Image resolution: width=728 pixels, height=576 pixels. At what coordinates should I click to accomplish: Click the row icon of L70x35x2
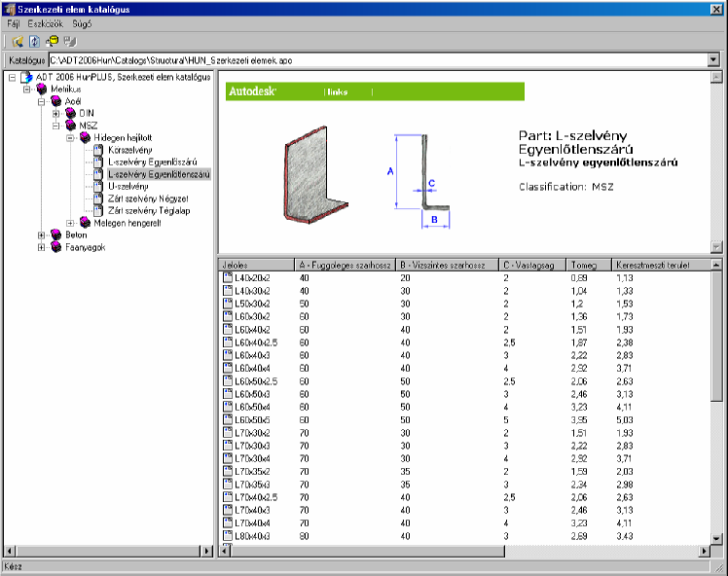point(228,471)
